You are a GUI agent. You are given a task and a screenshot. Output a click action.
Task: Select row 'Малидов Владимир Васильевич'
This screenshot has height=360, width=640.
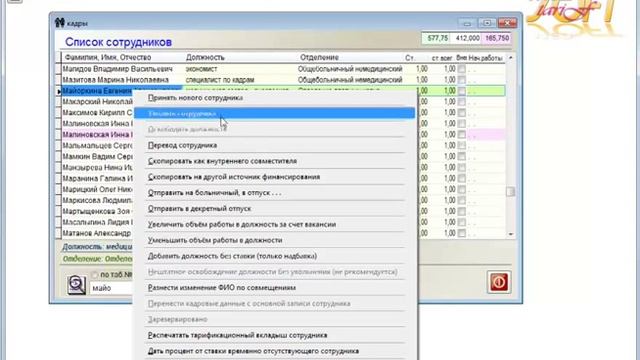pos(118,69)
